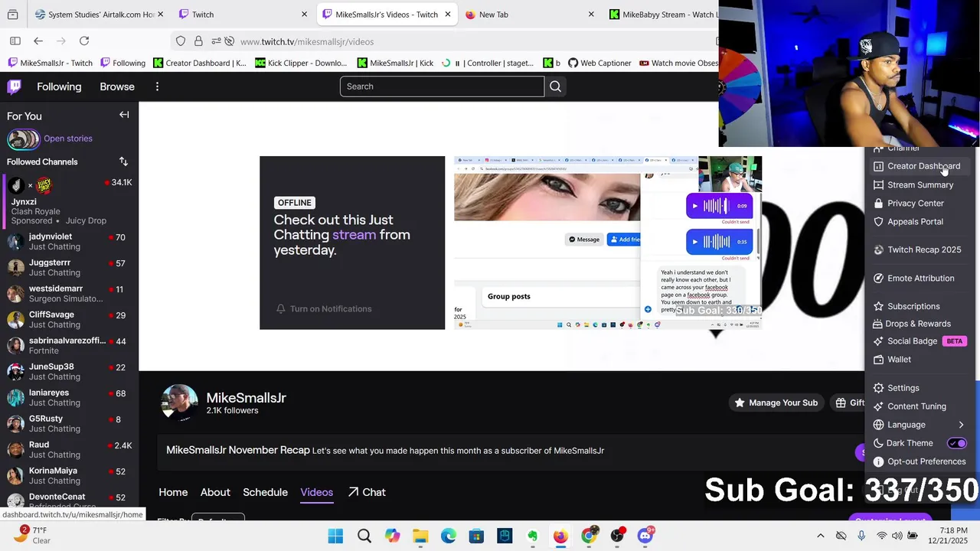Click the site padlock icon

[x=198, y=41]
